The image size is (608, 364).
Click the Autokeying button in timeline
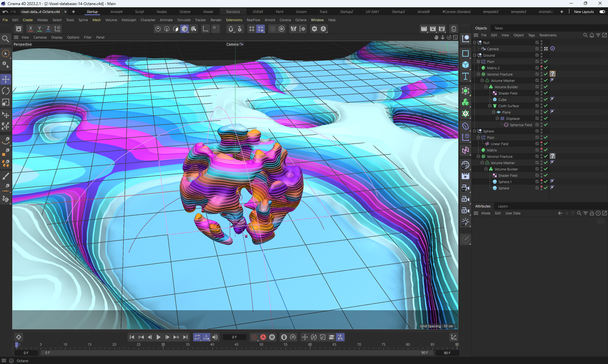[263, 337]
